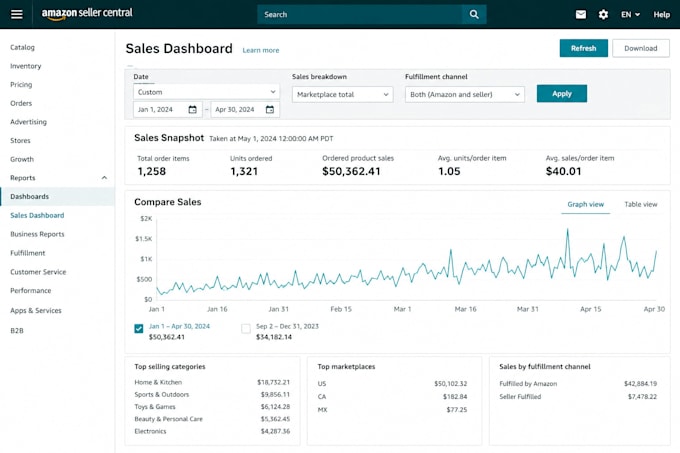Click the Total order items value 1,258
680x453 pixels.
[151, 171]
